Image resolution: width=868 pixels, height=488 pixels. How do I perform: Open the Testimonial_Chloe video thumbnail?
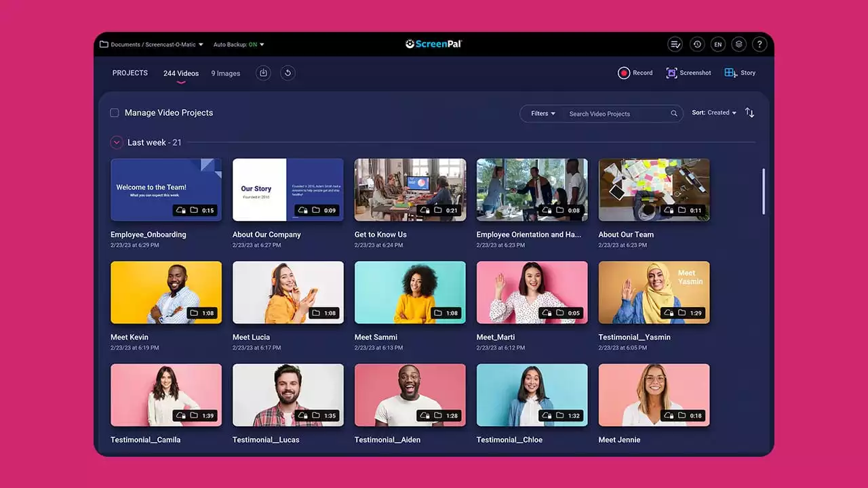tap(532, 395)
